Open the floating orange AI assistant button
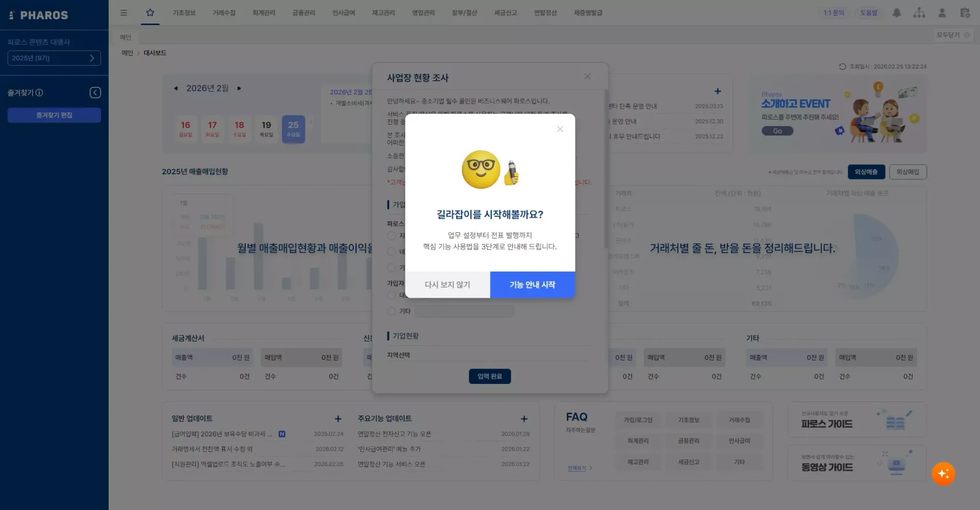 click(x=943, y=474)
